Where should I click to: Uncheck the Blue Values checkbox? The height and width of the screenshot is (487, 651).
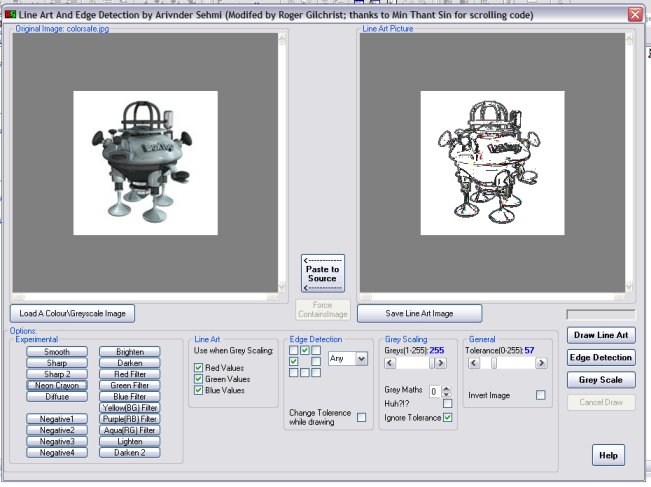[x=198, y=391]
